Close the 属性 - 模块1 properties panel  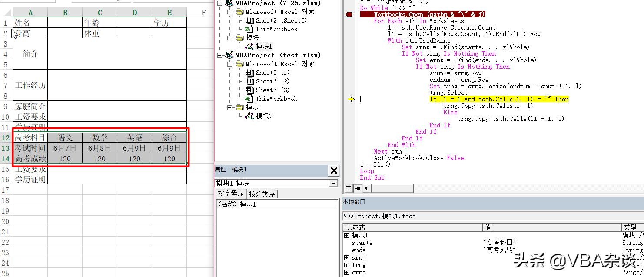(x=334, y=171)
